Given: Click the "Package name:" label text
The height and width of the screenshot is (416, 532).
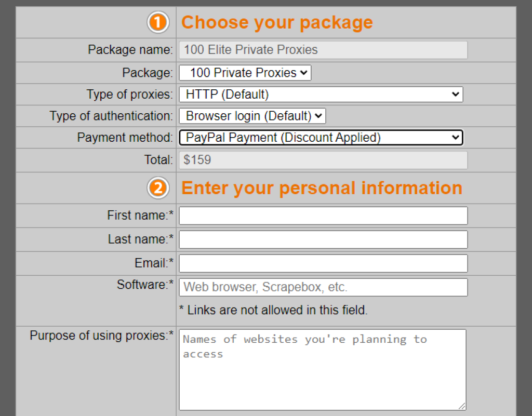Looking at the screenshot, I should (130, 50).
